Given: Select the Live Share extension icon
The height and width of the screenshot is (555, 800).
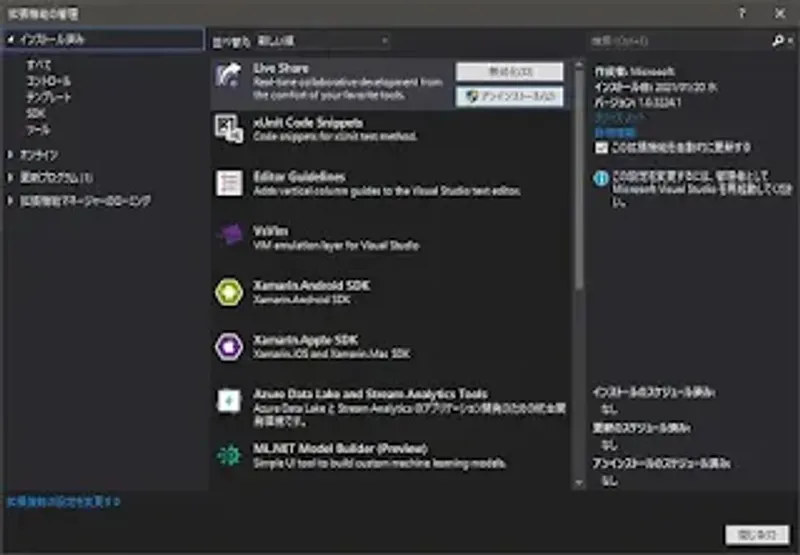Looking at the screenshot, I should coord(230,75).
